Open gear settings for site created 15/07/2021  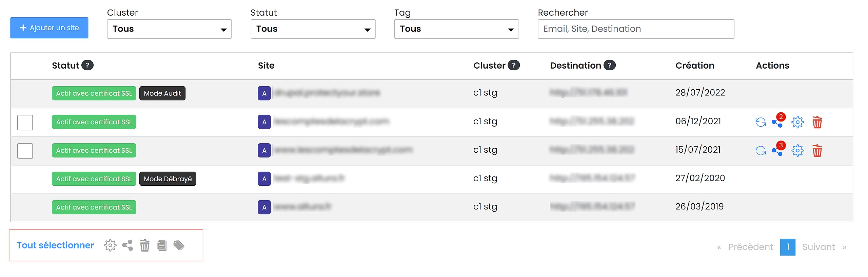[797, 151]
